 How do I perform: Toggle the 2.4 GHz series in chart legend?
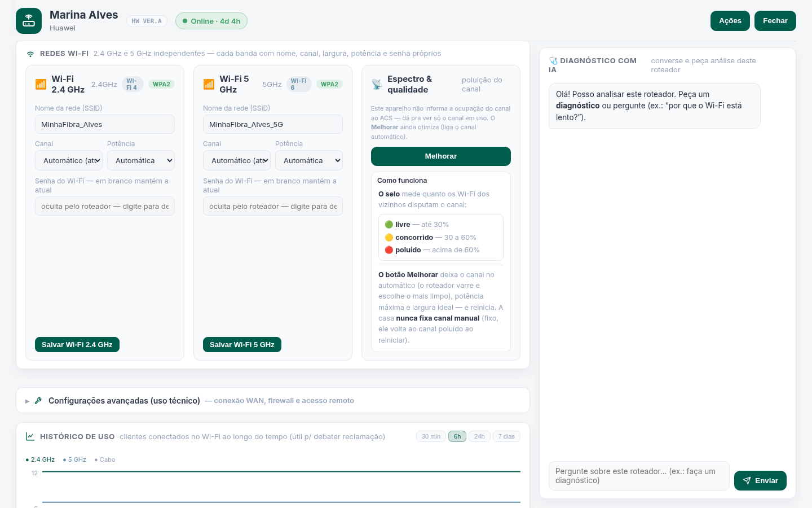[x=40, y=459]
